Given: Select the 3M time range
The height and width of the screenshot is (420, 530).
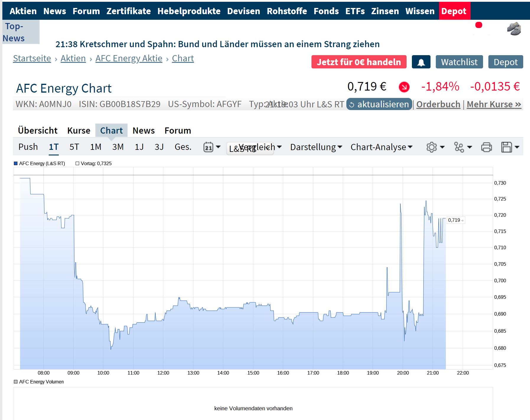Looking at the screenshot, I should [118, 147].
